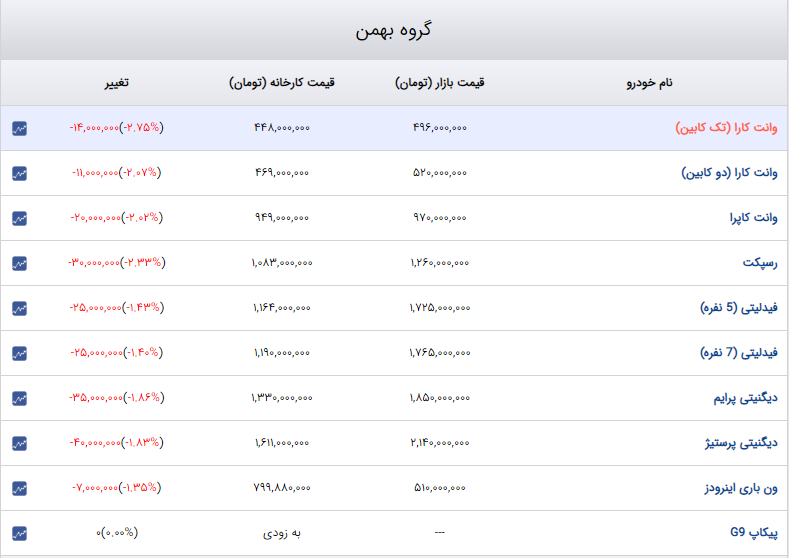Select factory price ۱,۱۶۴,۰۰۰,۰۰۰
796x558 pixels.
pos(282,308)
